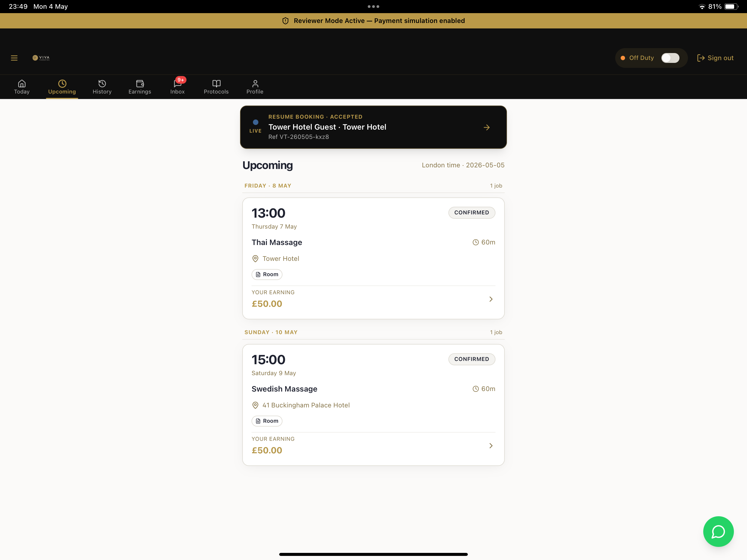The image size is (747, 560).
Task: Tap the battery status icon
Action: coord(731,6)
